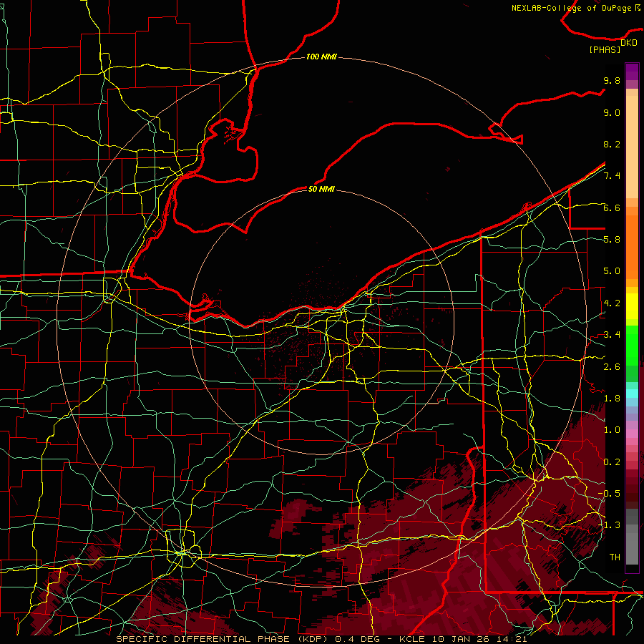The width and height of the screenshot is (644, 644).
Task: Select the purple top segment of color bar
Action: pyautogui.click(x=632, y=72)
